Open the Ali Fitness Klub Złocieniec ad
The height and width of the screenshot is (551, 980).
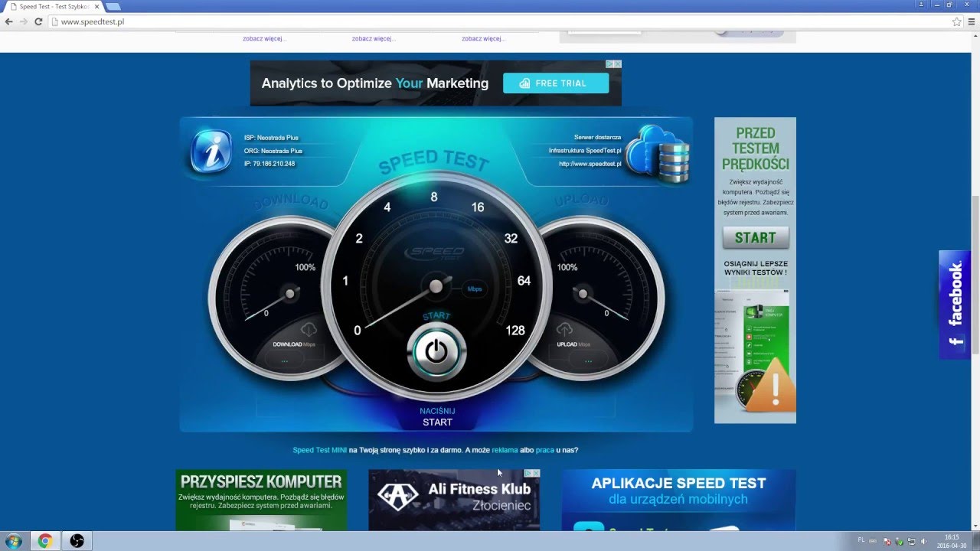tap(454, 500)
